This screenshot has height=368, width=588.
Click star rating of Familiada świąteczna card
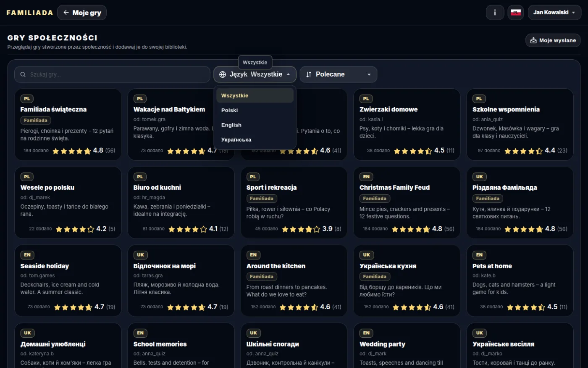tap(71, 151)
